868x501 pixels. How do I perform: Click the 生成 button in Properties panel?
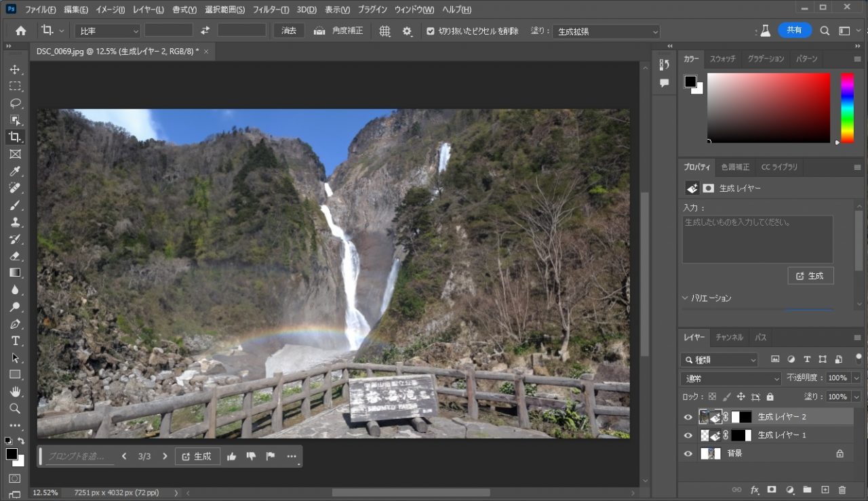point(810,276)
